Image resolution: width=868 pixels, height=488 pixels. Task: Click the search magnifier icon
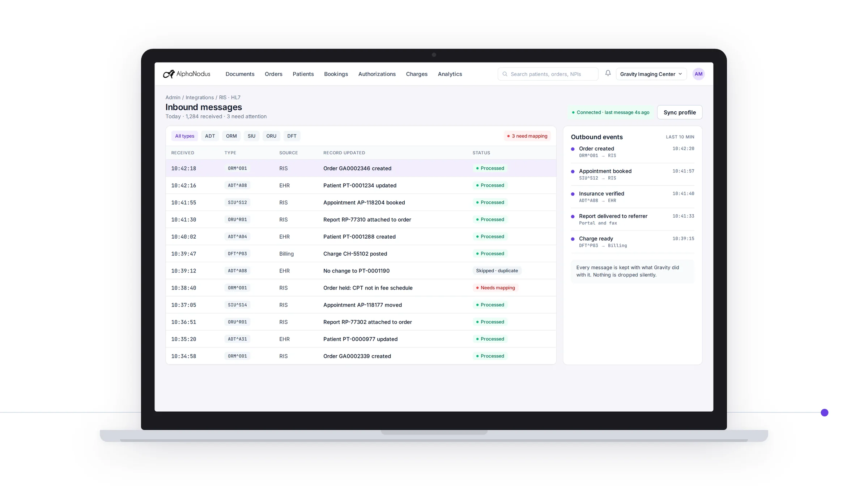click(x=505, y=74)
